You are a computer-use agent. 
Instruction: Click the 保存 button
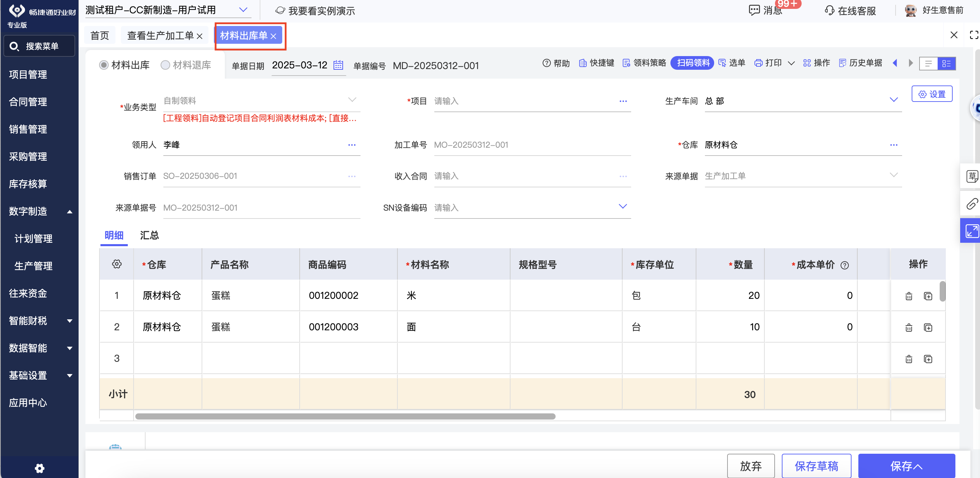pos(906,465)
